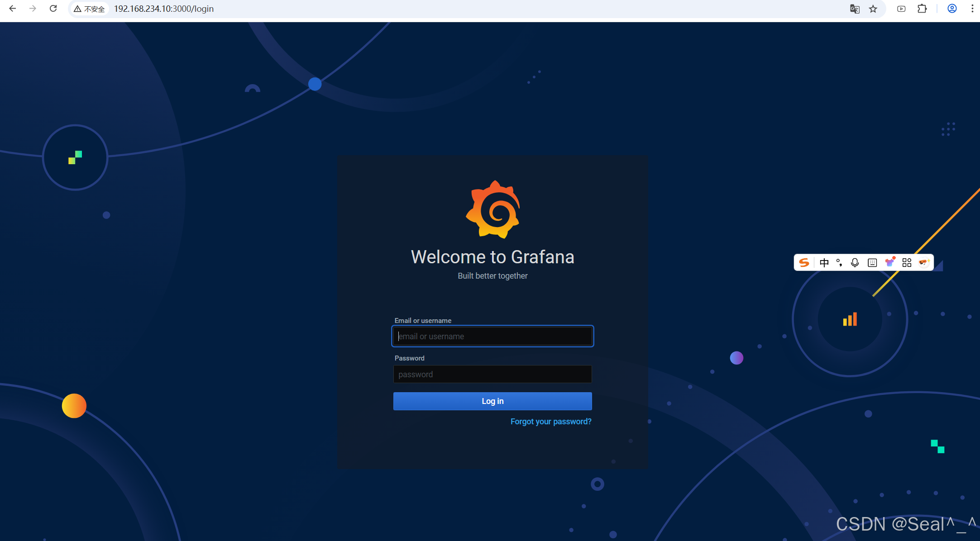Click the mascot avatar icon on IME bar

(924, 263)
